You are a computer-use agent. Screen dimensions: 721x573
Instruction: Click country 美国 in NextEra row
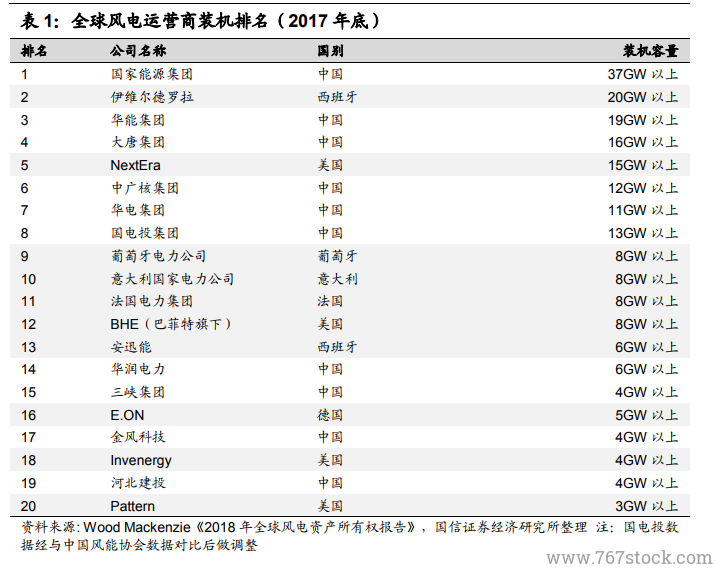[x=330, y=165]
